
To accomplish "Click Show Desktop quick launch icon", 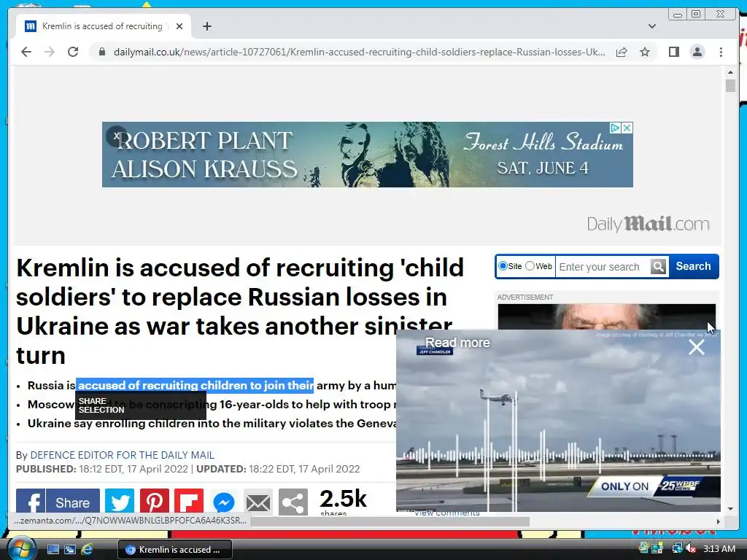I will click(53, 550).
